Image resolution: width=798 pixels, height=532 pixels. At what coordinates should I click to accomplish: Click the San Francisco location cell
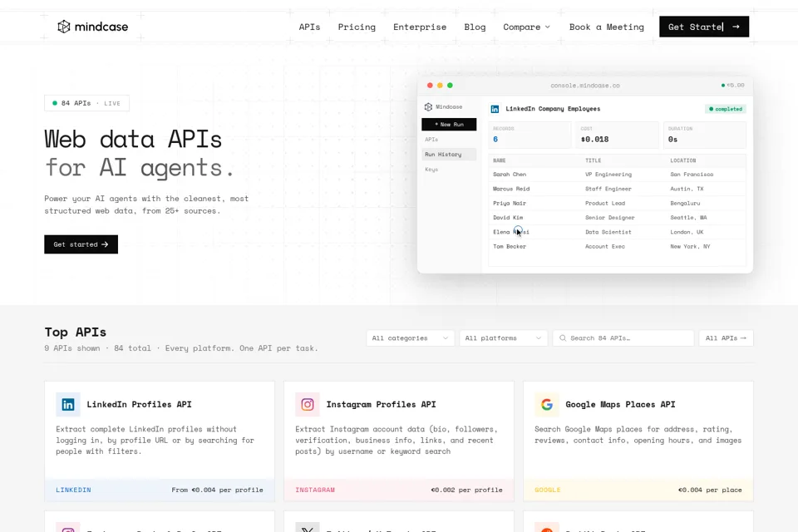click(692, 174)
